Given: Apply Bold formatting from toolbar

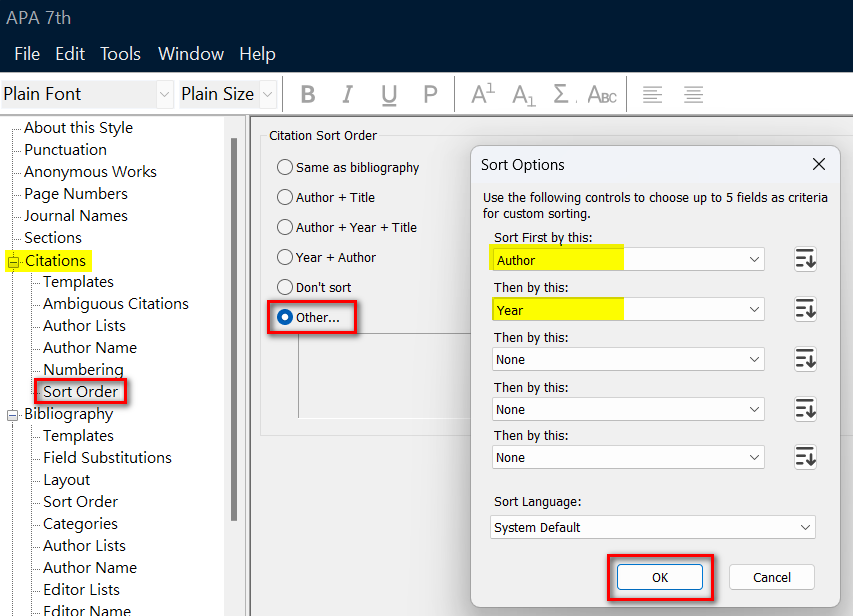Looking at the screenshot, I should 308,94.
